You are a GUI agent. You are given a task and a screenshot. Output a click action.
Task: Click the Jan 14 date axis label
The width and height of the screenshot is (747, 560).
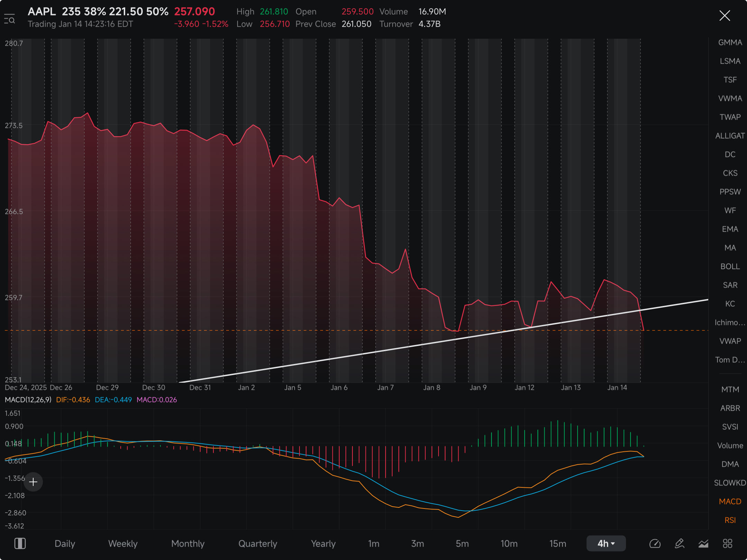pos(617,388)
